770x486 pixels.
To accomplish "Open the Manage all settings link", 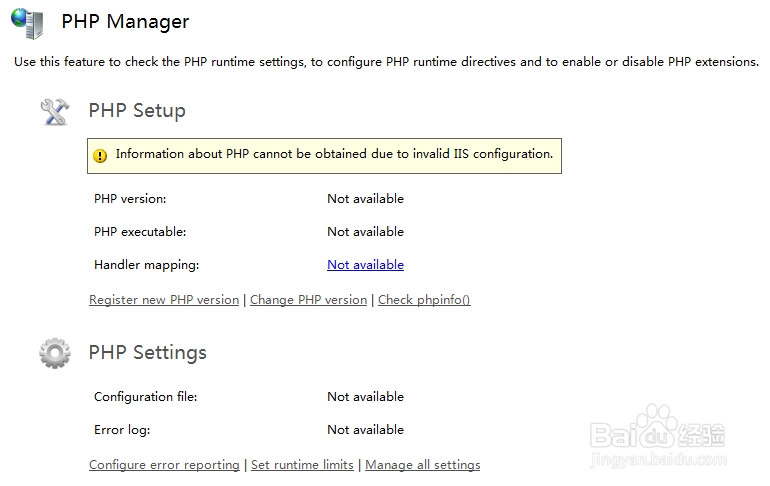I will coord(422,465).
